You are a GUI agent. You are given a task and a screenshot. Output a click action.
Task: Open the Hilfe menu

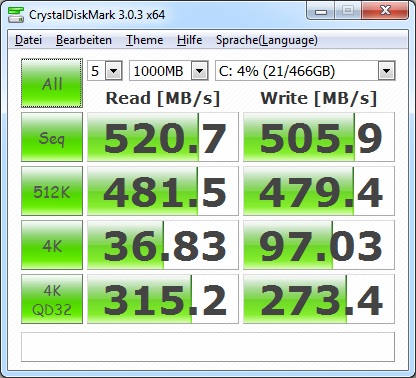coord(189,40)
